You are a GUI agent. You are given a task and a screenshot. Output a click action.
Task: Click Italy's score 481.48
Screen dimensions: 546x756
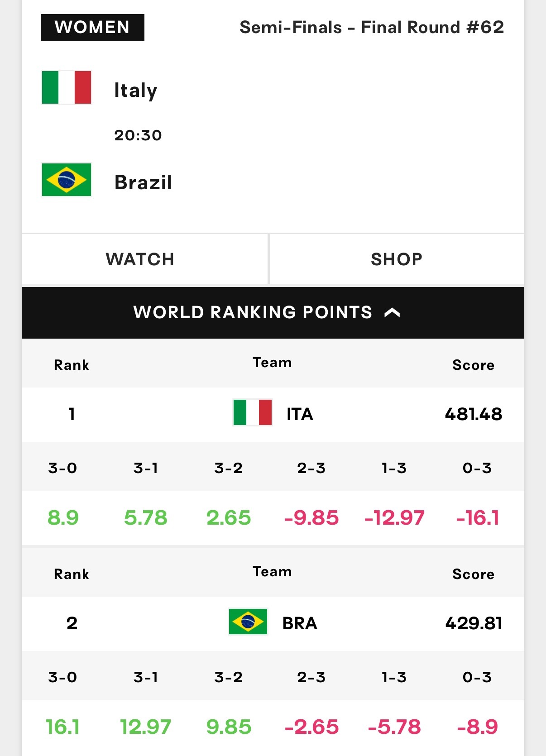[x=474, y=414]
